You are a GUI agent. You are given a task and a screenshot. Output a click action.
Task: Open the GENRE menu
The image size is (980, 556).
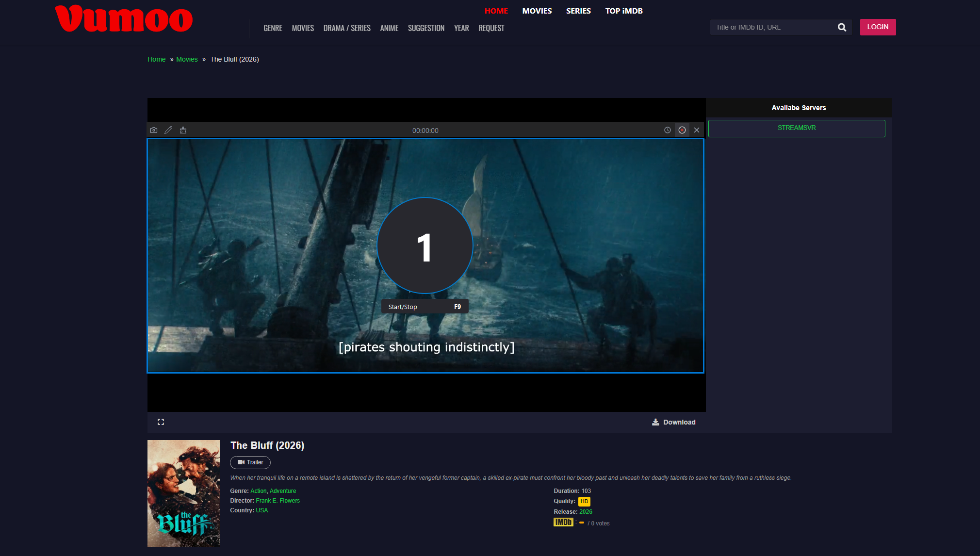(x=273, y=28)
